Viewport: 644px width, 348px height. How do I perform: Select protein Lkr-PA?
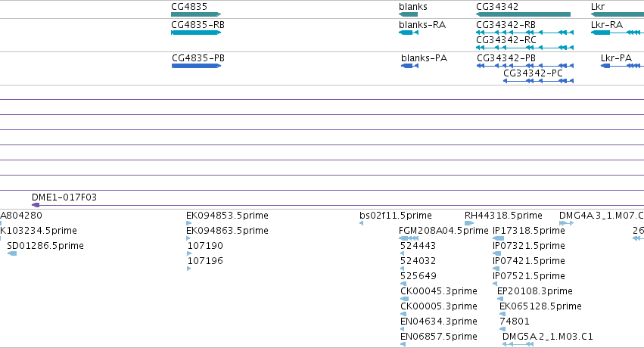pos(622,66)
